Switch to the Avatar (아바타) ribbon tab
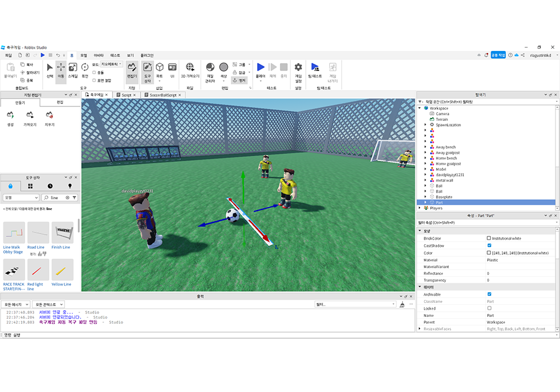The image size is (560, 392). (99, 55)
